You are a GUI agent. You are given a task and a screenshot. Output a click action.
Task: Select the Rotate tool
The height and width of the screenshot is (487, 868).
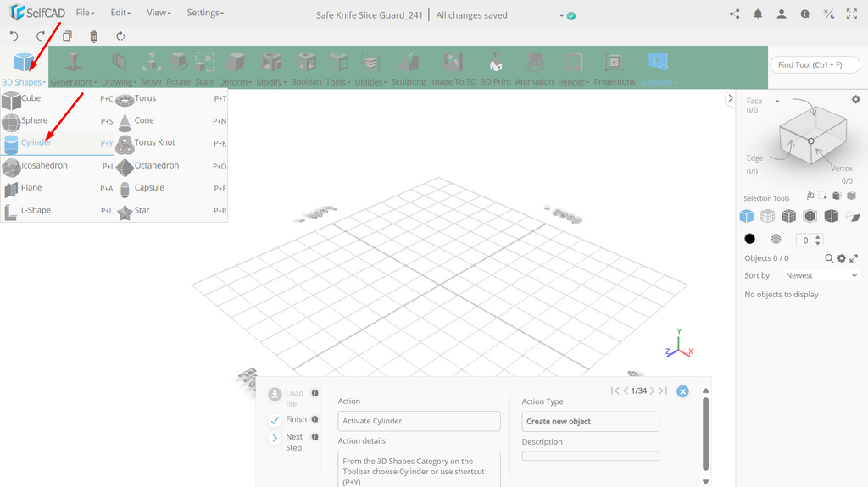point(178,69)
